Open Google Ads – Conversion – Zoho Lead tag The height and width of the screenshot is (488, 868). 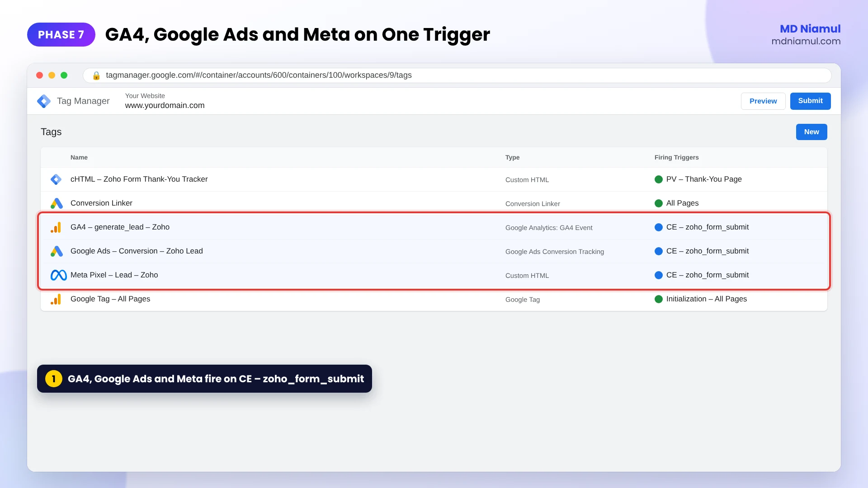point(137,251)
